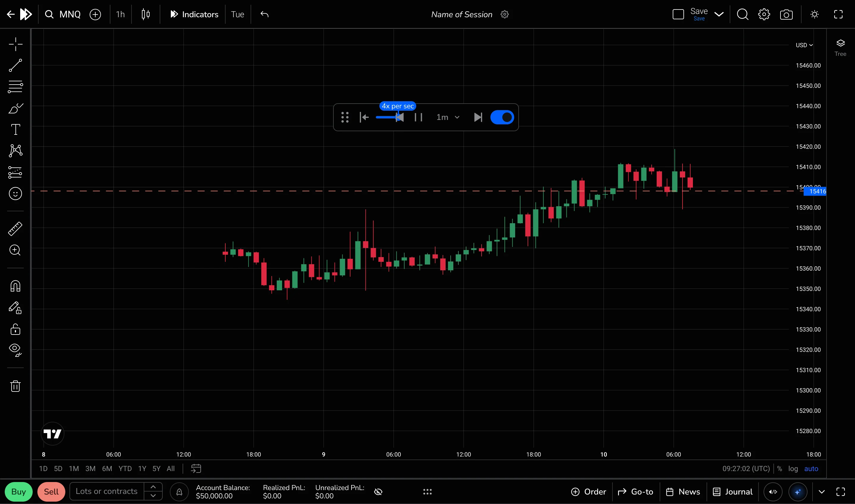Select the YTD date range

(125, 469)
